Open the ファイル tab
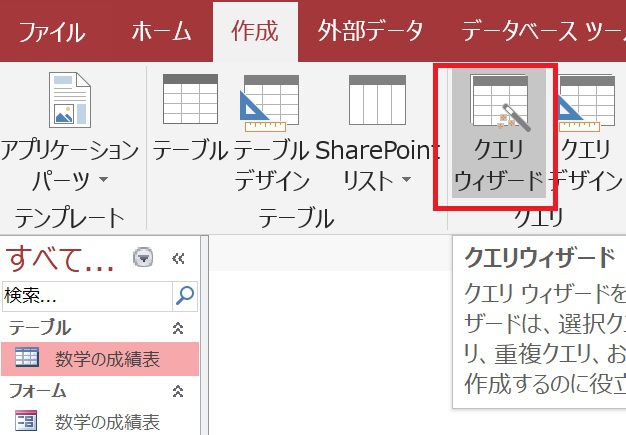626x435 pixels. pyautogui.click(x=52, y=31)
